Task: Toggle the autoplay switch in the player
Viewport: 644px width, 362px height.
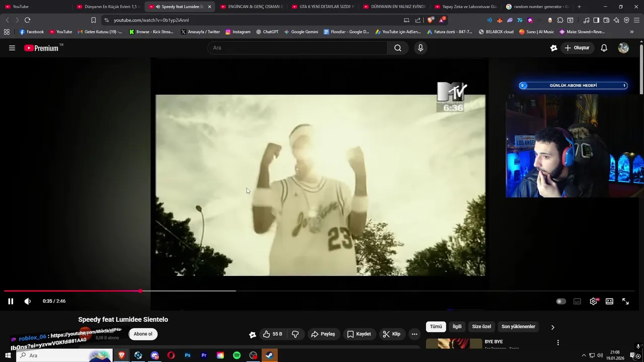Action: click(561, 301)
